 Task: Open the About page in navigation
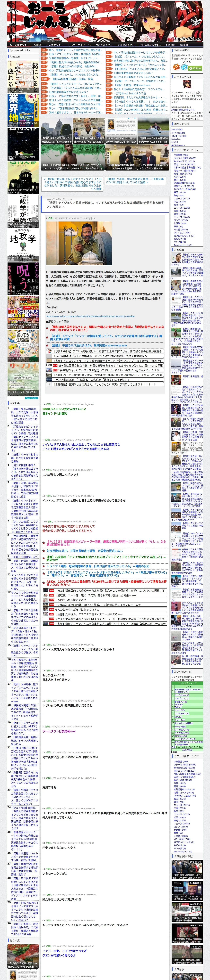(x=37, y=45)
